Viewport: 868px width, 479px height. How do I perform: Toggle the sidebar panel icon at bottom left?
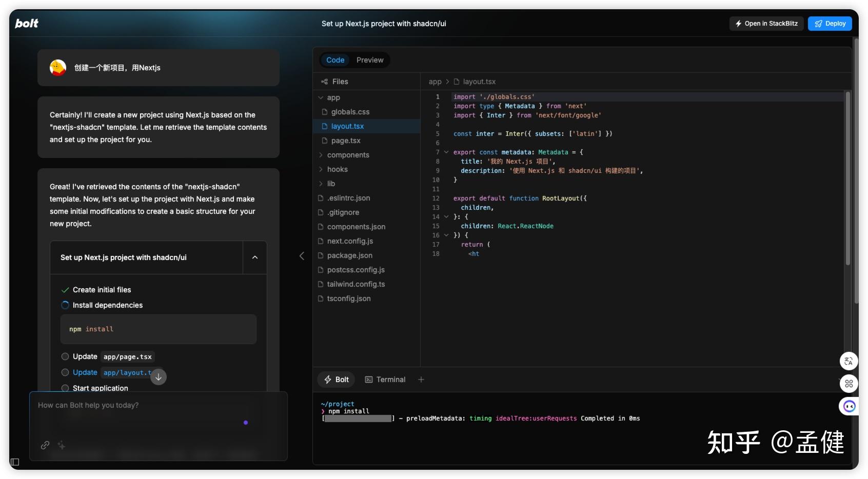(x=14, y=462)
